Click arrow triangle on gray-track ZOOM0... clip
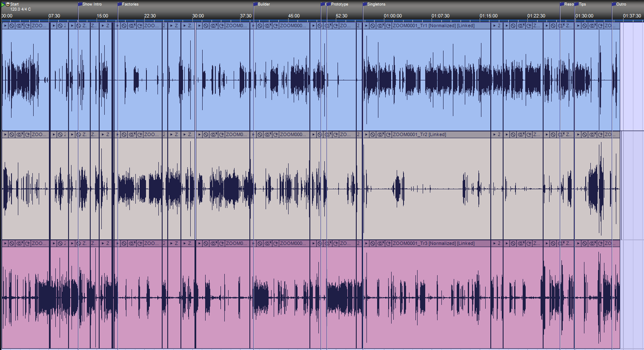Viewport: 644px width, 350px height. coord(199,134)
